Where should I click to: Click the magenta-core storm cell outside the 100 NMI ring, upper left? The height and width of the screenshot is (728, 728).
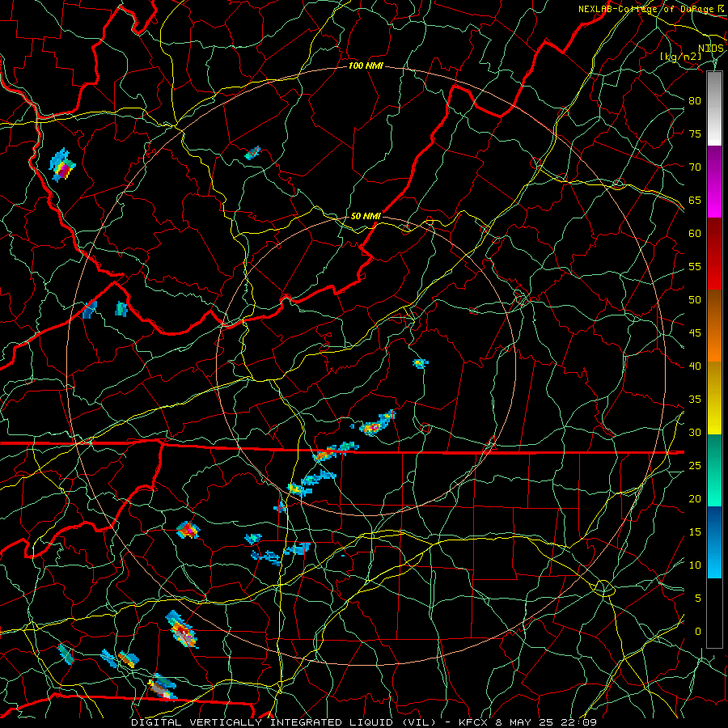(x=62, y=166)
